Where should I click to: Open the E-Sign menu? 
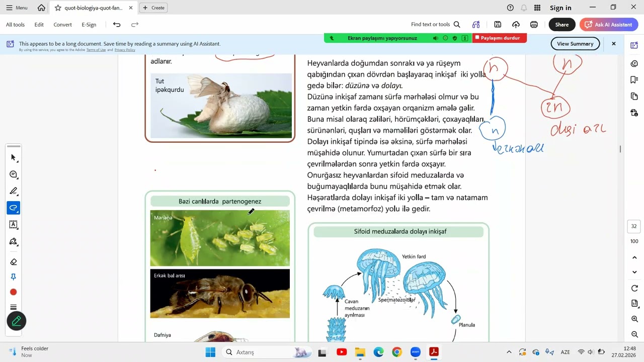pyautogui.click(x=89, y=25)
